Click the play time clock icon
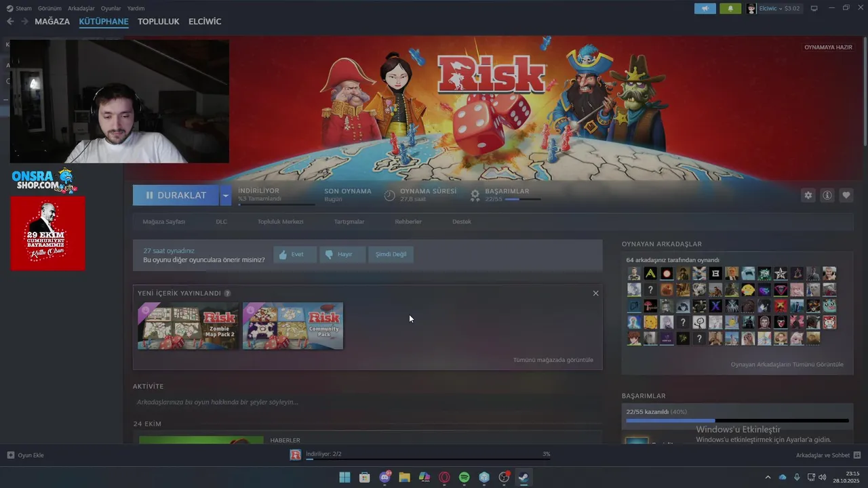 click(389, 195)
